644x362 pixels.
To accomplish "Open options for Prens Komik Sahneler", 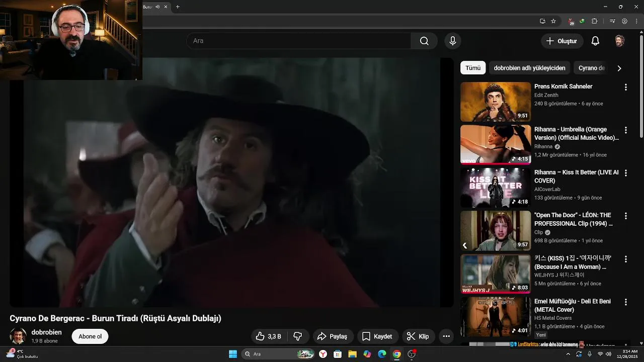I will 626,87.
